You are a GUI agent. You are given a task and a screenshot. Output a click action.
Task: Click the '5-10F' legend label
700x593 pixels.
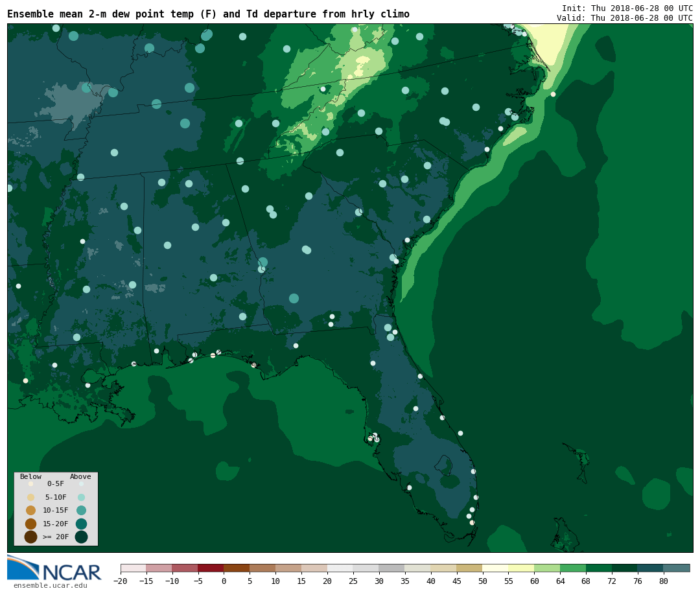(x=56, y=497)
